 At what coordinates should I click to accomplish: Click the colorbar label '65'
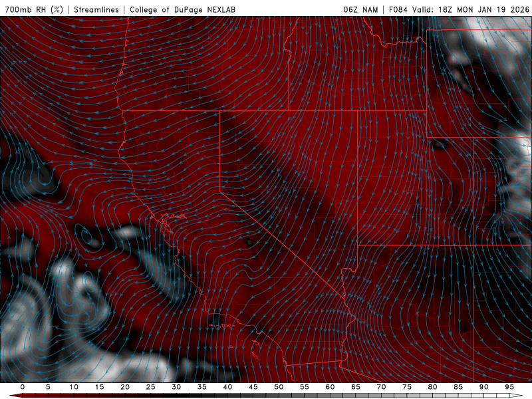(356, 387)
